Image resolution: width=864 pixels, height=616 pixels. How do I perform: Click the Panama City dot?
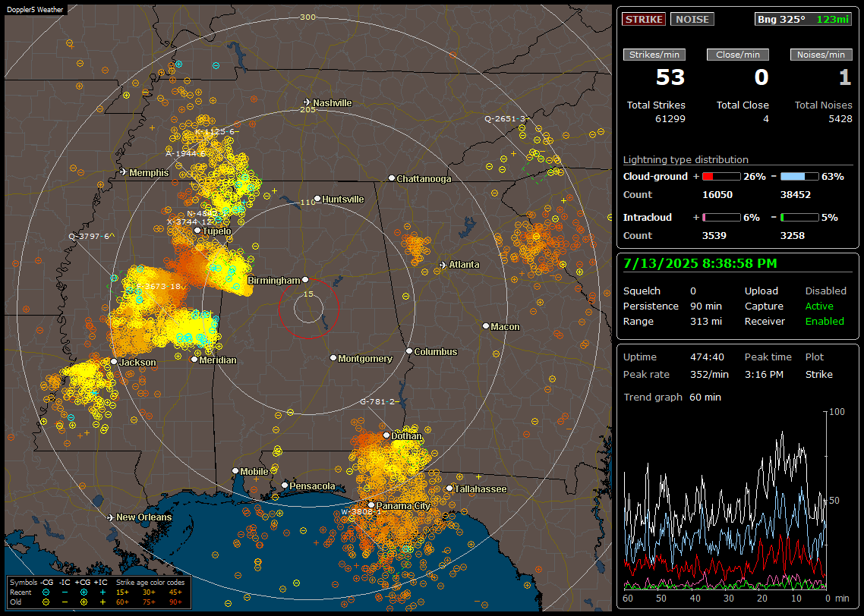click(x=371, y=504)
